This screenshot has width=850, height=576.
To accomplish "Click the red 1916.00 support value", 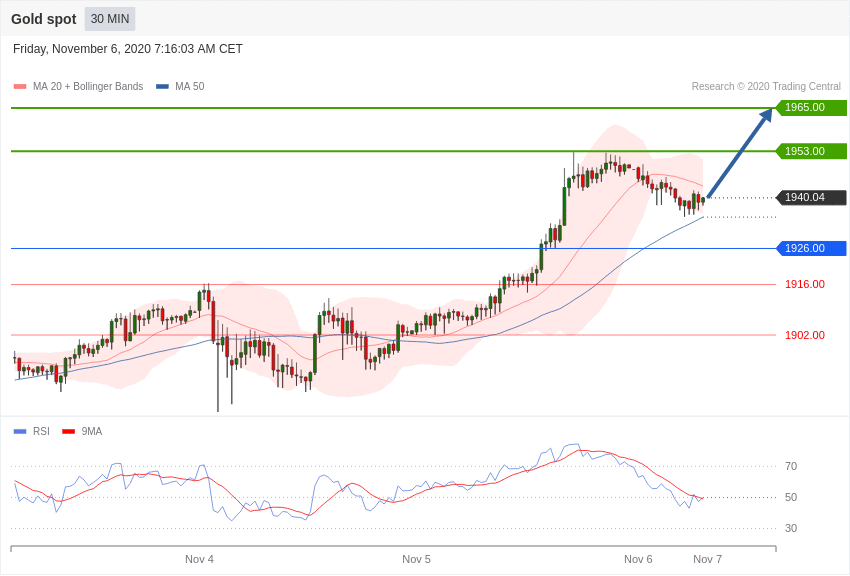I will 805,284.
